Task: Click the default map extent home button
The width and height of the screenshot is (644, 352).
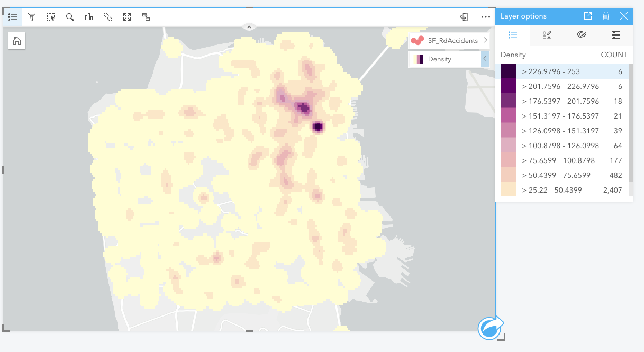Action: pos(16,41)
